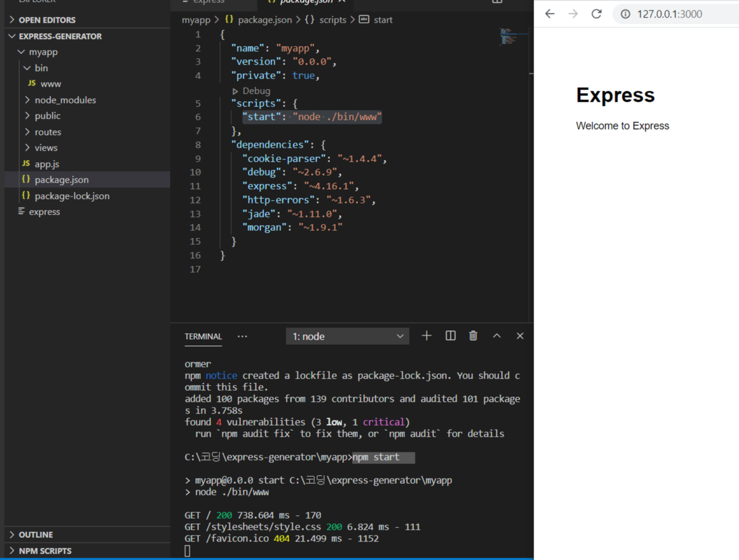
Task: Click the GET /stylesheets/style.css log line
Action: pyautogui.click(x=303, y=527)
